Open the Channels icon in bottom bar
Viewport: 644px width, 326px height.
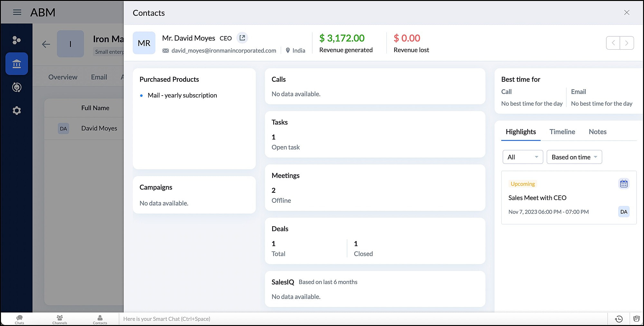coord(60,319)
